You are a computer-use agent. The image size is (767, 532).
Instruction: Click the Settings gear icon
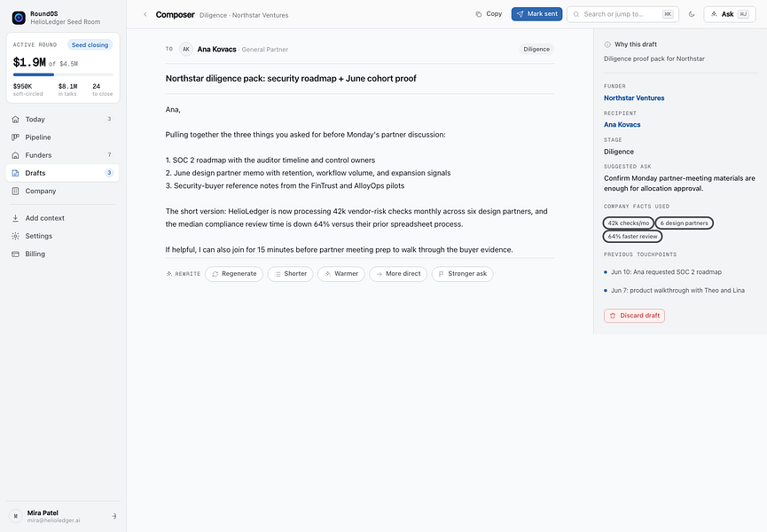16,236
